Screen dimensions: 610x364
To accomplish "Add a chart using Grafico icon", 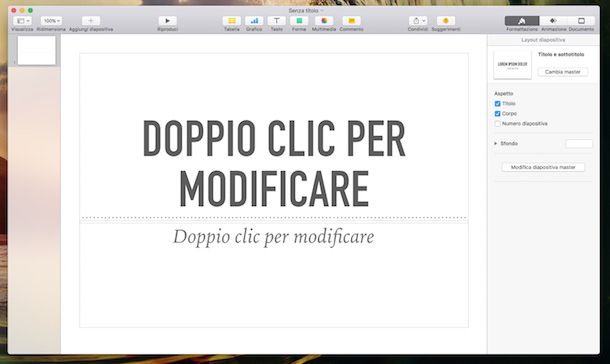I will click(x=254, y=21).
